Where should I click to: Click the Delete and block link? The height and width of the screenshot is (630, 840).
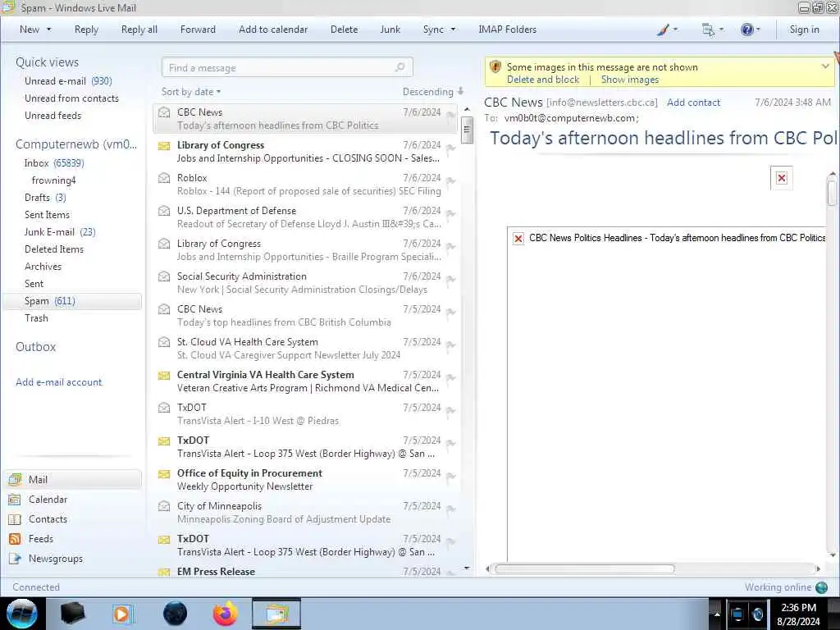pos(543,80)
